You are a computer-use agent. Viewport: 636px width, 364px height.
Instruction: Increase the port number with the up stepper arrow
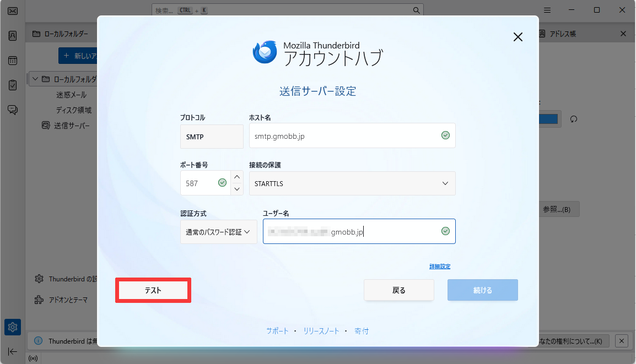[x=236, y=177]
